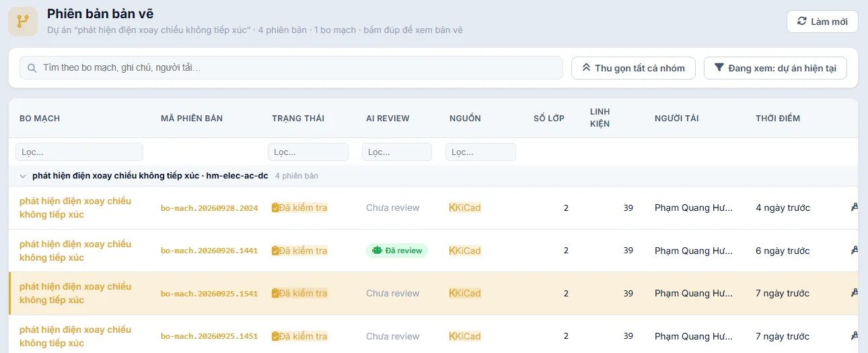This screenshot has width=868, height=353.
Task: Click the branch icon beside Phiên bản bản vẽ
Action: (x=23, y=22)
